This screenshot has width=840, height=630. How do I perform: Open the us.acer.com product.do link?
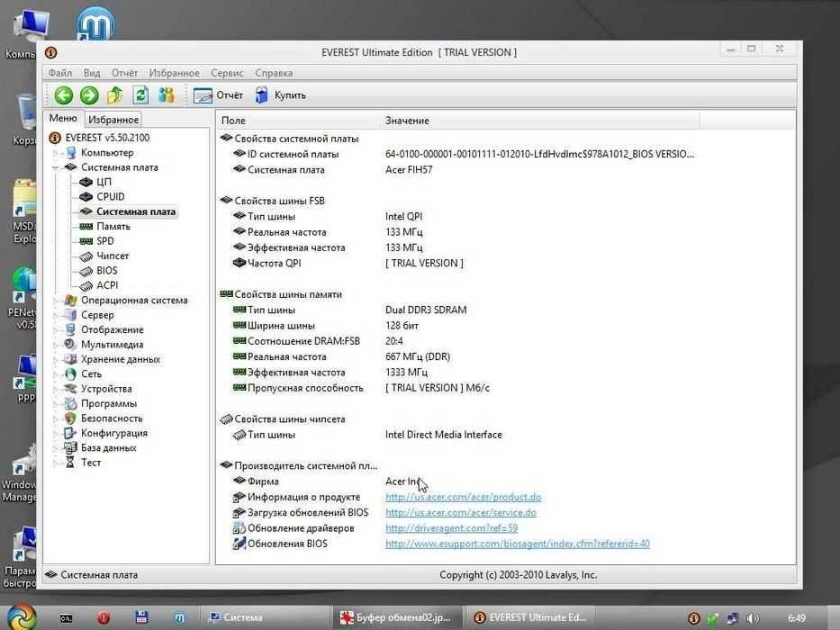(x=464, y=497)
